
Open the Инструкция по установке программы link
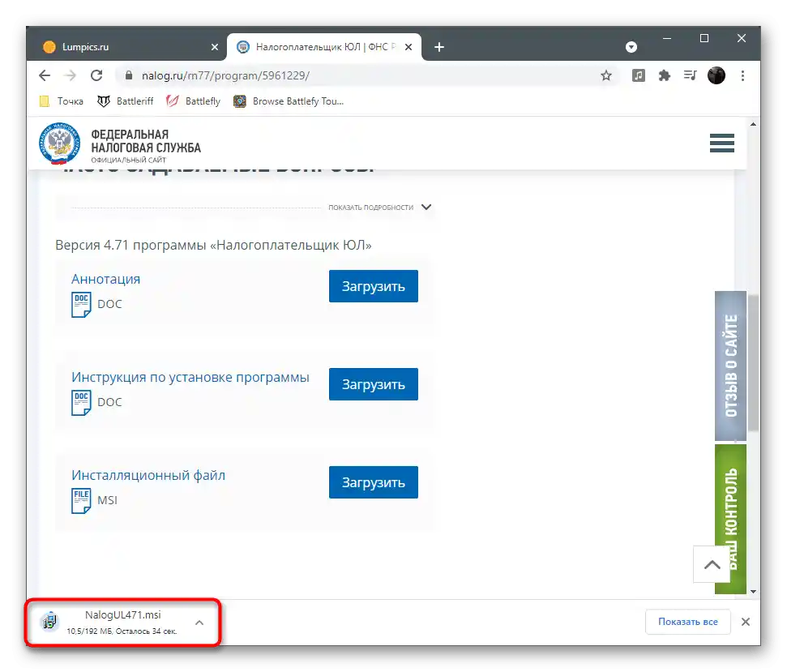[190, 378]
